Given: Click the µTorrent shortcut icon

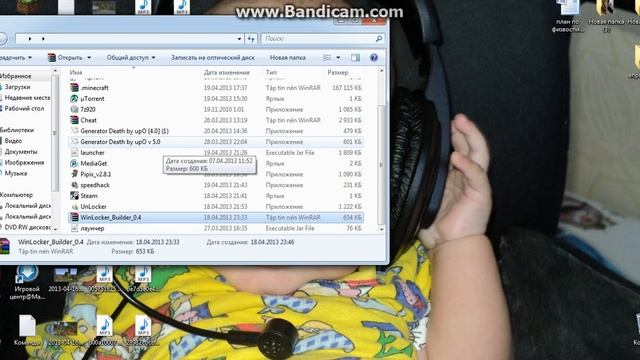Looking at the screenshot, I should click(x=74, y=98).
